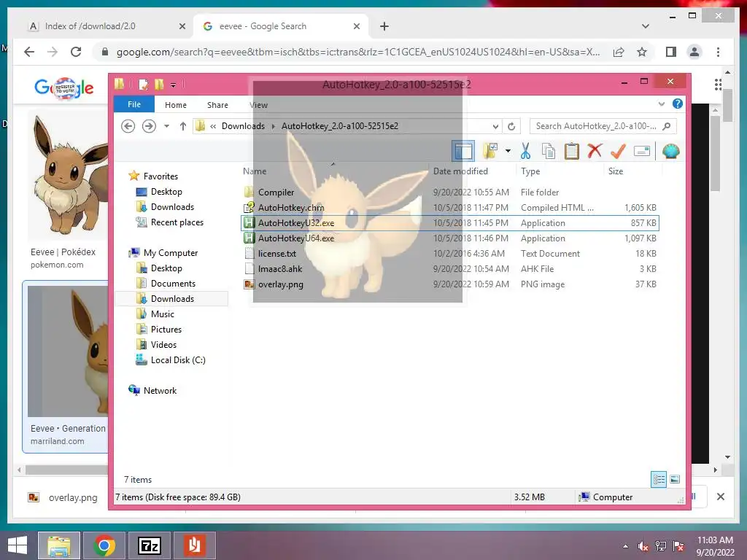Click the breadcrumb arrow after Downloads

pyautogui.click(x=274, y=126)
